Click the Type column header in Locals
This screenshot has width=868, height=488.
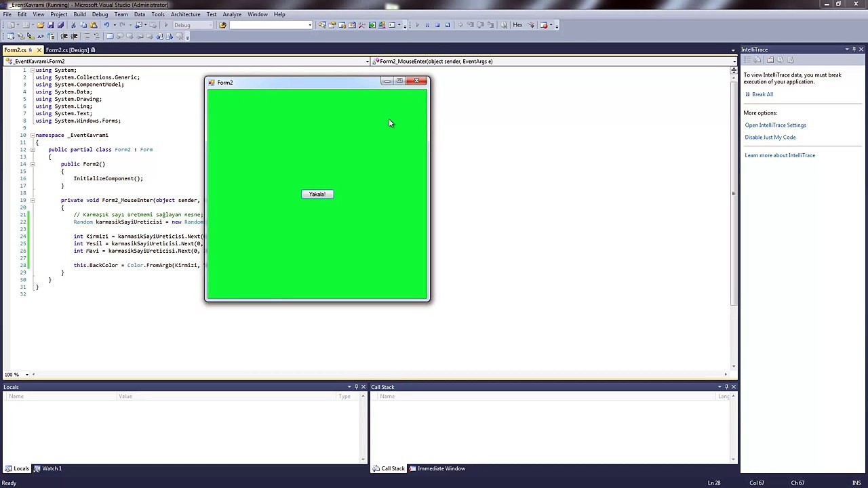tap(349, 396)
